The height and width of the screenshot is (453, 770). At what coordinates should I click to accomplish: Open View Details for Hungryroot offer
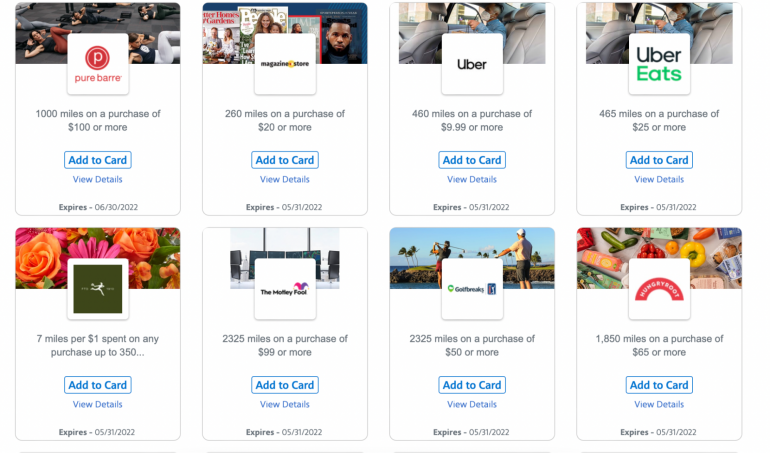(659, 405)
